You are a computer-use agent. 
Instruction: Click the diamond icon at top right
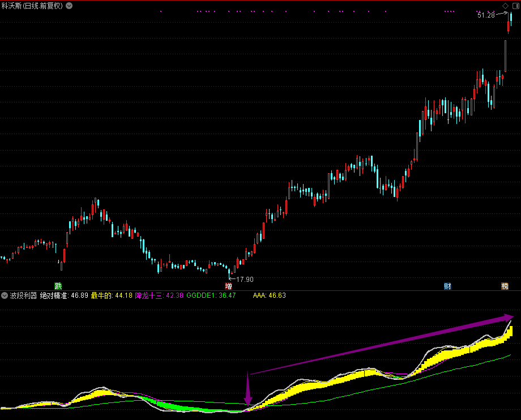[x=505, y=6]
